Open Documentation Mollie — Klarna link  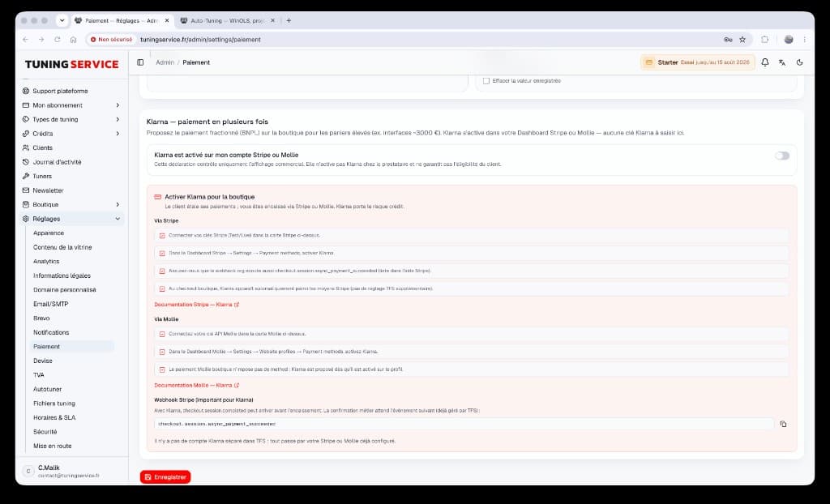pos(196,386)
